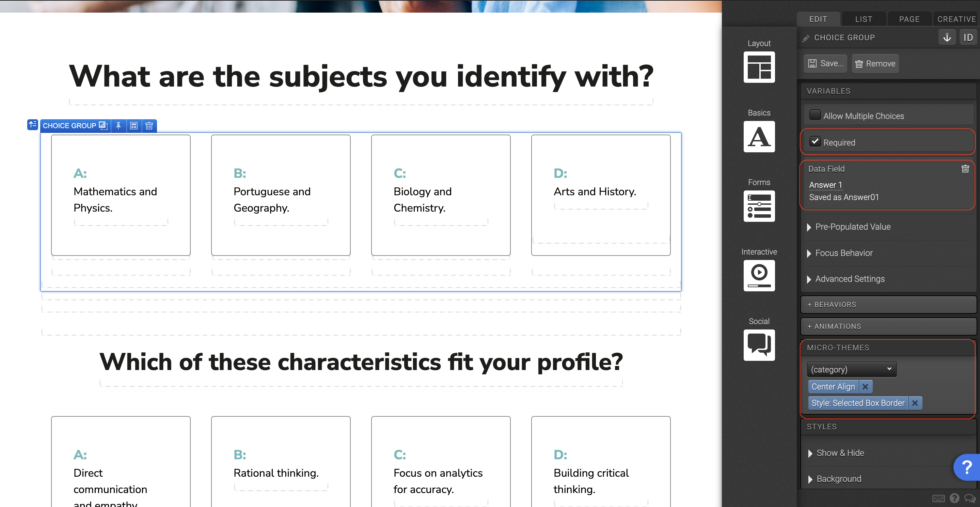Open the Layout elements panel icon
Viewport: 980px width, 507px height.
click(759, 67)
